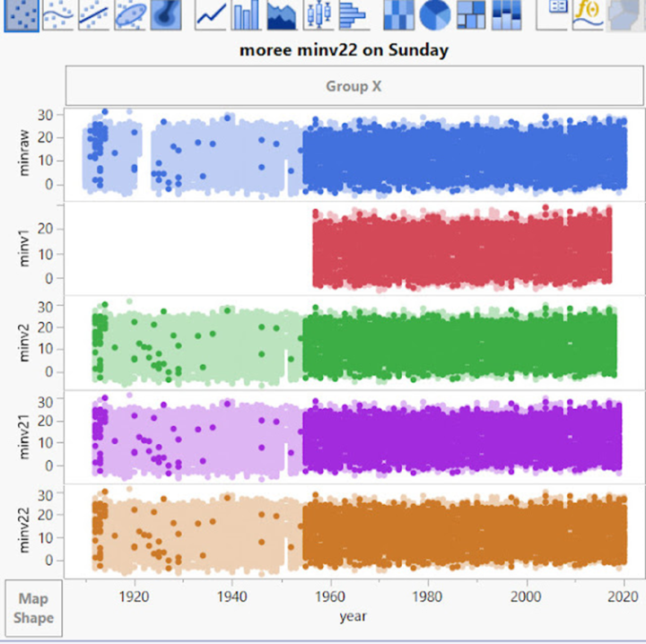The width and height of the screenshot is (646, 644).
Task: Choose the Pie chart icon
Action: [435, 13]
